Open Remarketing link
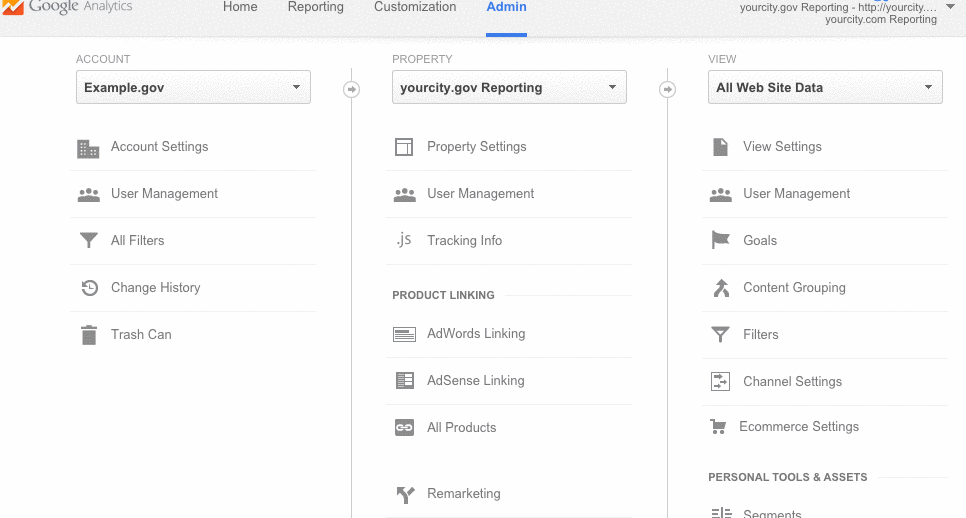The image size is (966, 518). click(x=464, y=493)
